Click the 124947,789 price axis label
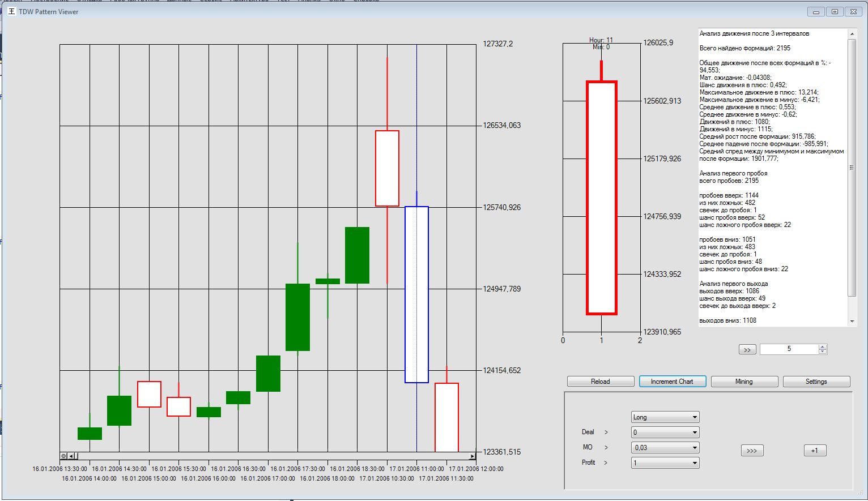868x501 pixels. point(501,289)
